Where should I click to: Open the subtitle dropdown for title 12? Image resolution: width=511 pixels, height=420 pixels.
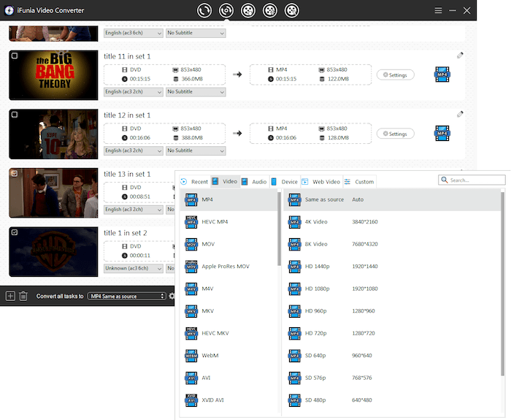[x=196, y=151]
